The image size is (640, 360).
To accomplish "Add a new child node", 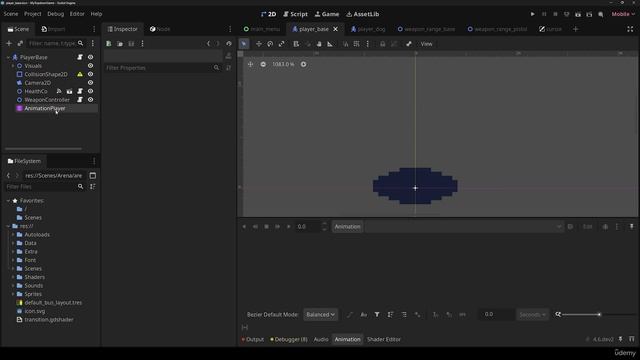I will click(x=9, y=43).
